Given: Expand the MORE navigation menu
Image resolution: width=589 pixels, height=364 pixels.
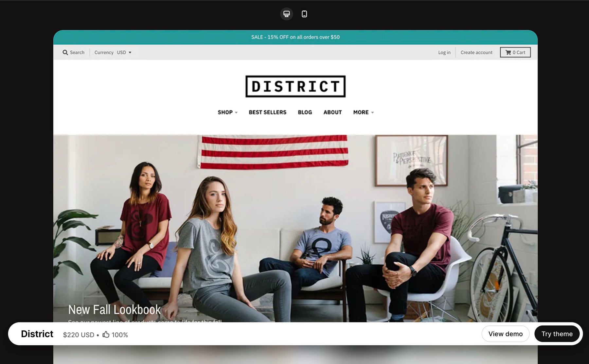Looking at the screenshot, I should coord(363,112).
